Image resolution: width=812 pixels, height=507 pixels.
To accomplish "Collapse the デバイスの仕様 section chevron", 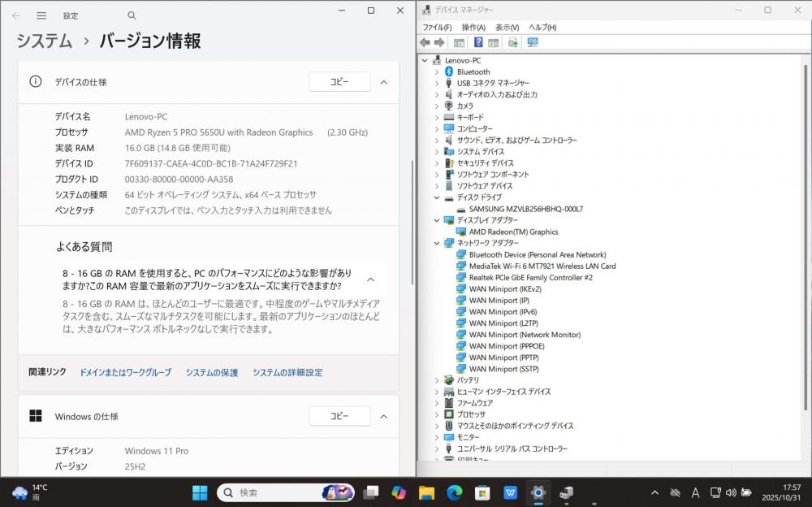I will tap(384, 82).
